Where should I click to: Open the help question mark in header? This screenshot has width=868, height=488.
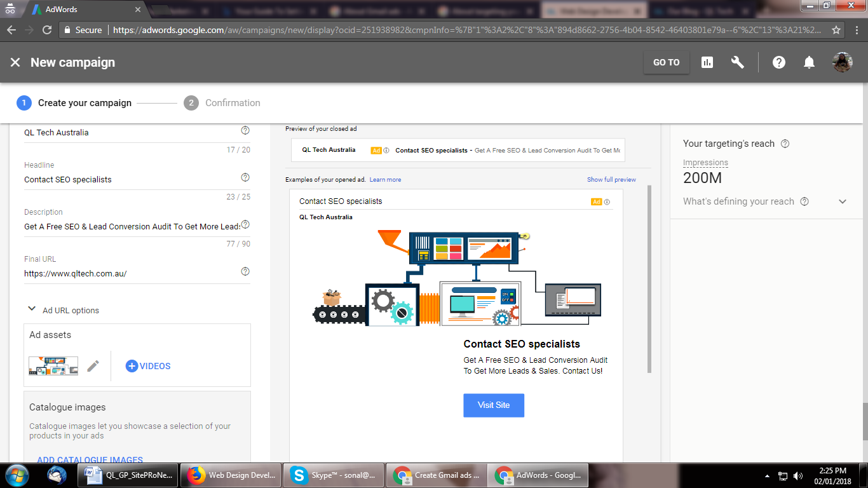point(779,62)
